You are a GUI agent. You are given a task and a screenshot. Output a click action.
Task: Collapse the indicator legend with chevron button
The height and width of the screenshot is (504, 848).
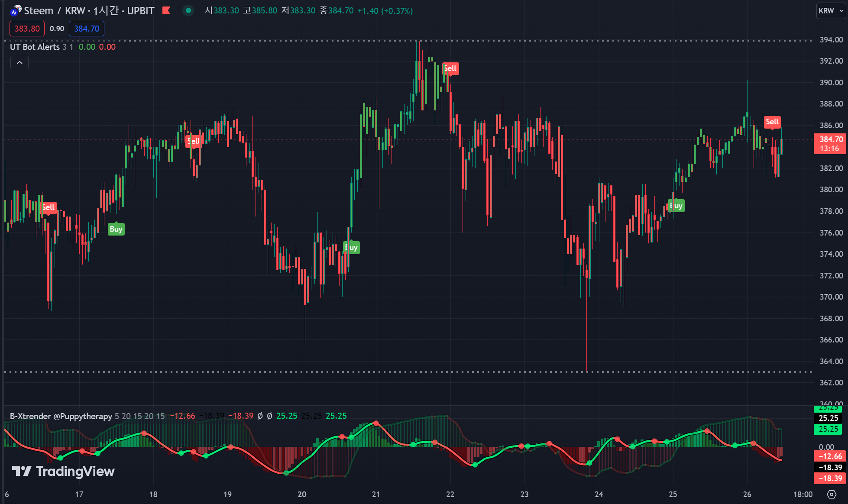click(19, 63)
